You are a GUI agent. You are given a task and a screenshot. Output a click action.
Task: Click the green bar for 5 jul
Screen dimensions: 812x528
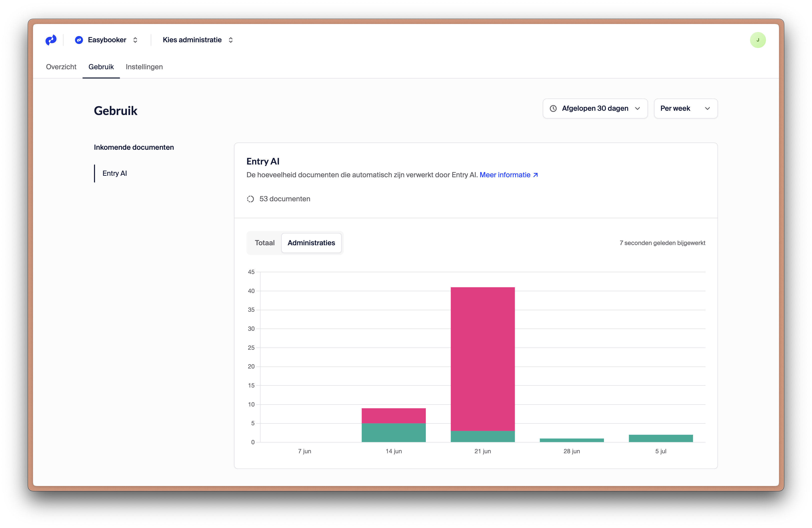click(x=660, y=438)
